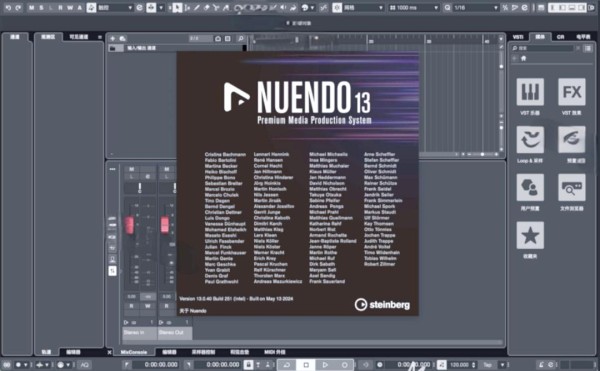Select the Erase tool in toolbar
The image size is (600, 371).
click(x=206, y=8)
